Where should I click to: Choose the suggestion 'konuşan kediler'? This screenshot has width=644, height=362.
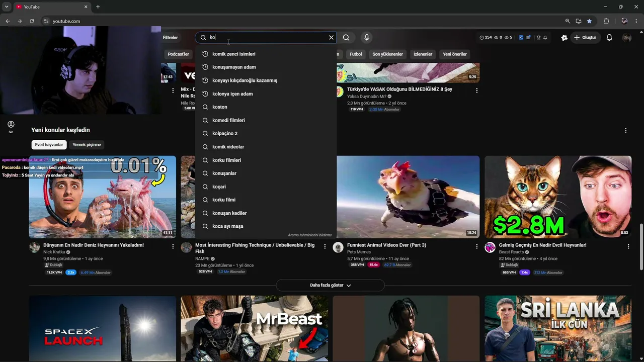[266, 213]
